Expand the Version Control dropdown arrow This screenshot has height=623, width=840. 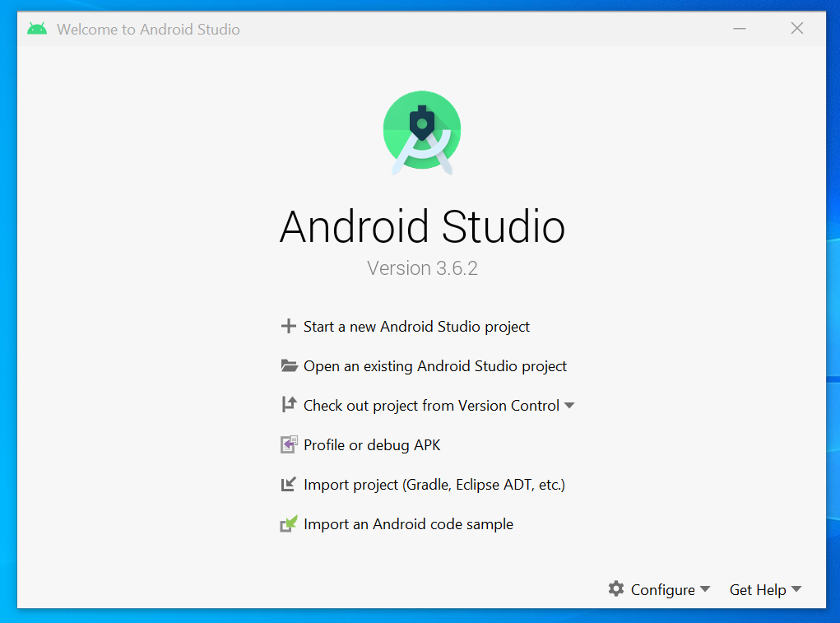pyautogui.click(x=569, y=406)
